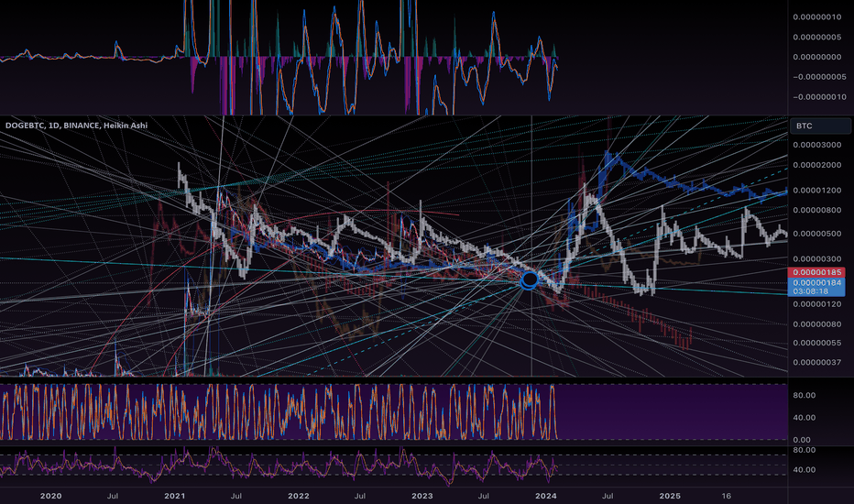Click the 0.00000300 price axis label

pyautogui.click(x=817, y=258)
